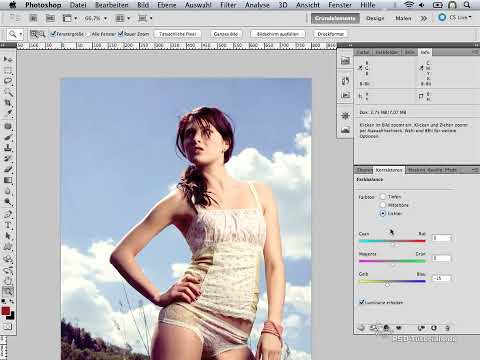
Task: Select the Lichter radio button
Action: click(x=383, y=213)
